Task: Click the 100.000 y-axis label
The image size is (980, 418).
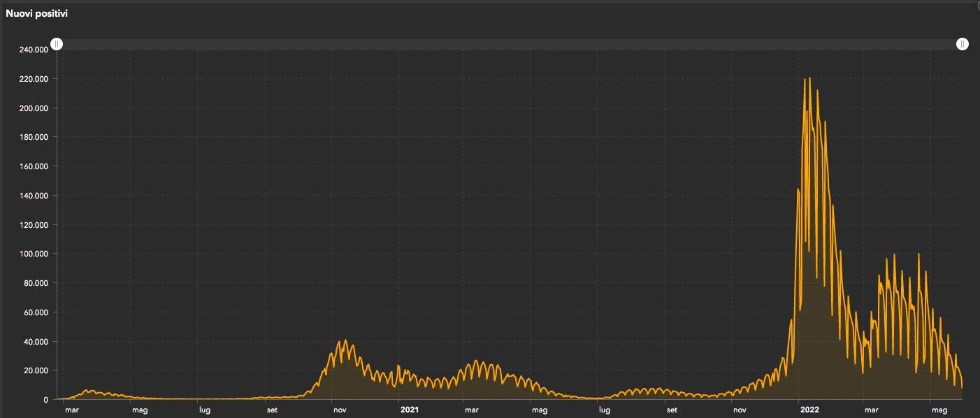Action: [33, 254]
